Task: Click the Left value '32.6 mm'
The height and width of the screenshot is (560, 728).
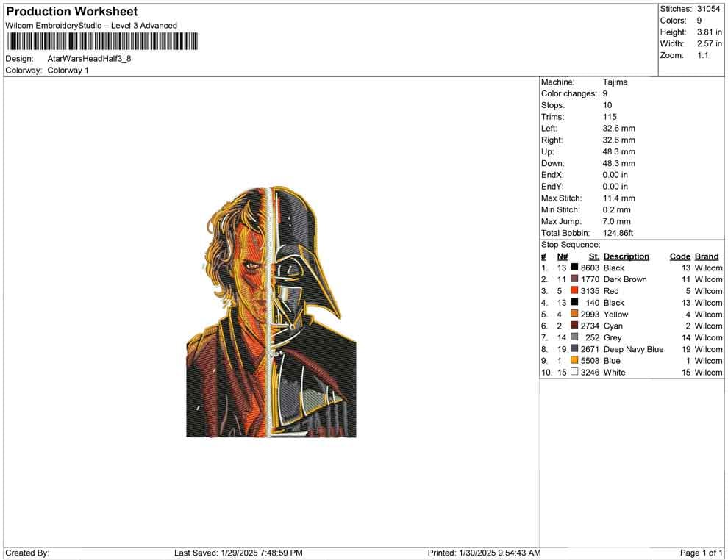Action: pyautogui.click(x=619, y=128)
